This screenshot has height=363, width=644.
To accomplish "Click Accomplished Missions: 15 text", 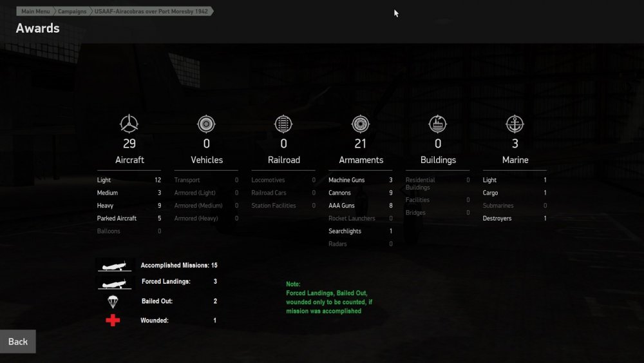I will pos(179,266).
